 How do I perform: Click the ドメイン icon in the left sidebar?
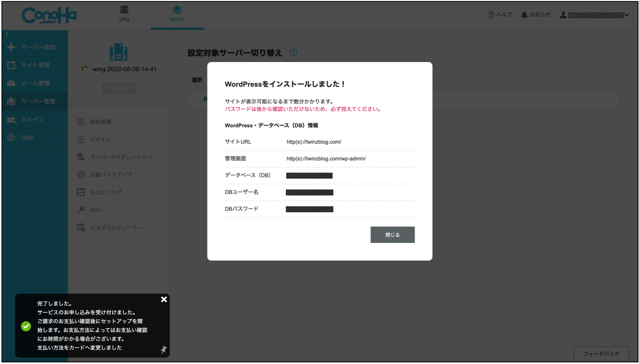point(11,120)
